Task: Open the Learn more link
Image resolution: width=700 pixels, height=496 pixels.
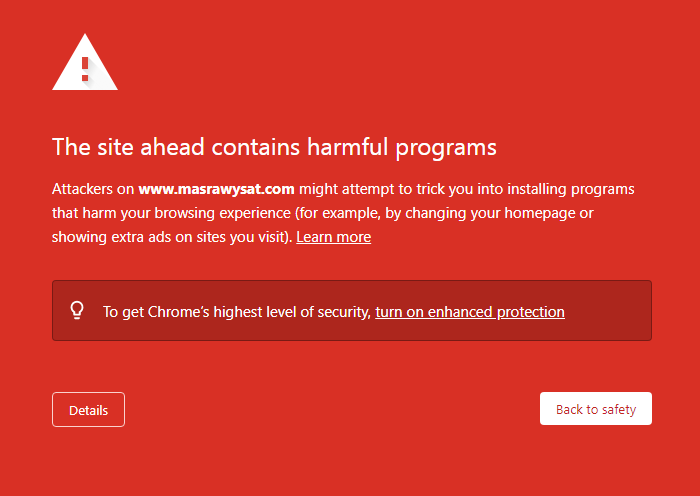Action: 333,237
